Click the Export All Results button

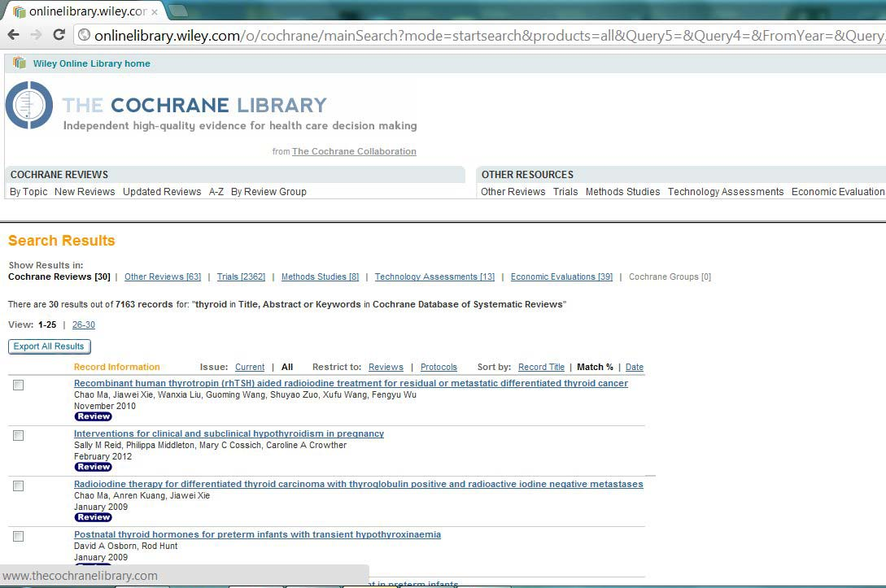click(49, 346)
